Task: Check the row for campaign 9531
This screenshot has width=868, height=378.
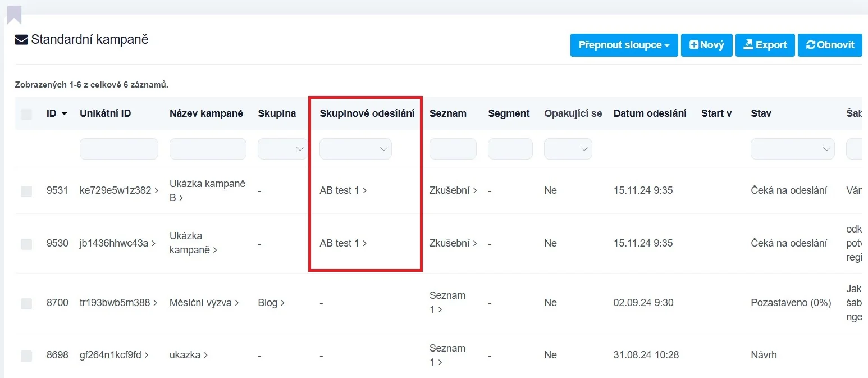Action: [26, 192]
